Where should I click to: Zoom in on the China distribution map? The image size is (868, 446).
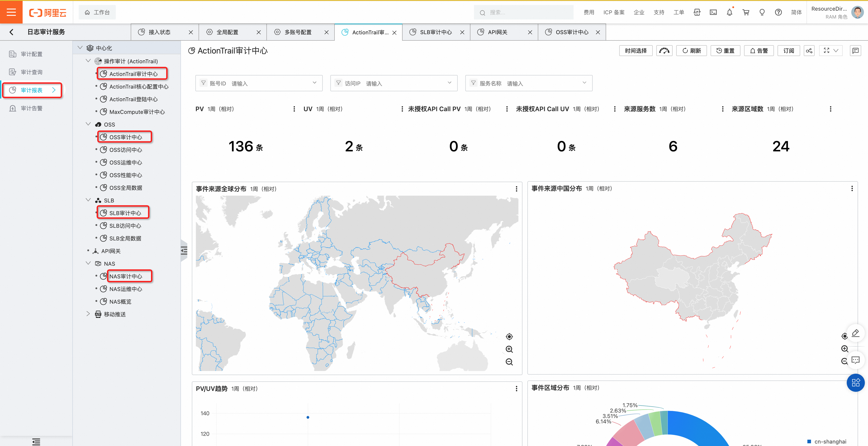click(844, 349)
